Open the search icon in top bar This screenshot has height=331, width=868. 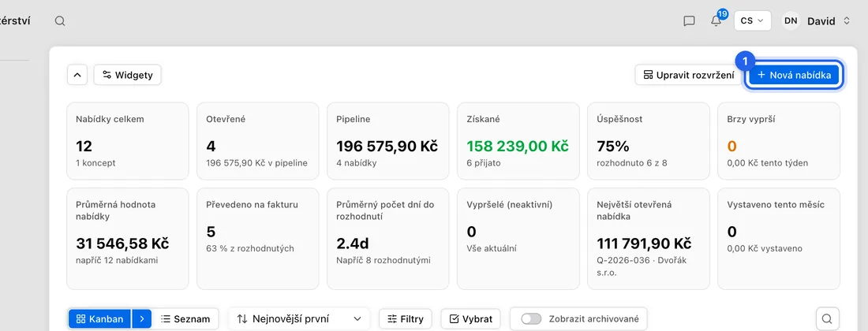pyautogui.click(x=60, y=21)
